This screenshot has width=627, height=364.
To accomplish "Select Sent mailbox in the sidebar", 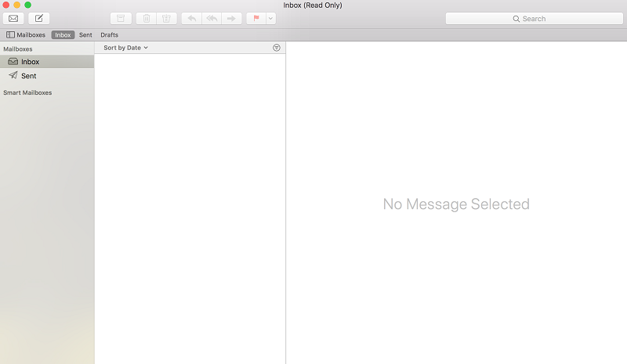I will (47, 75).
